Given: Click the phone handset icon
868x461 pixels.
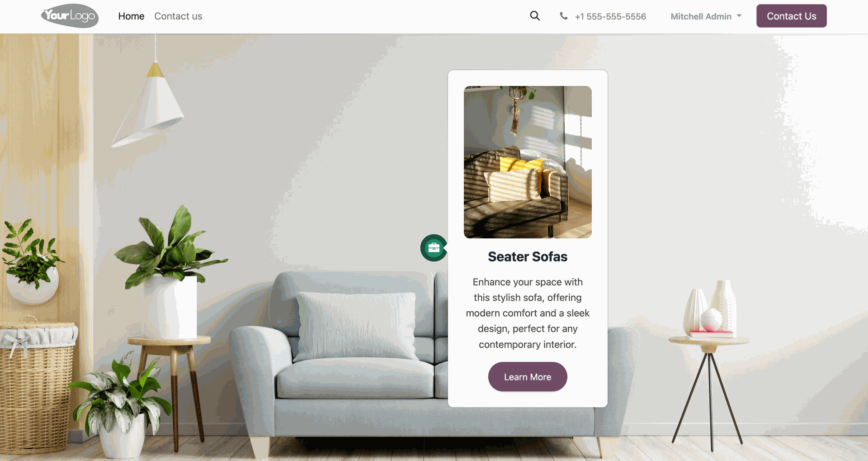Looking at the screenshot, I should [x=564, y=16].
